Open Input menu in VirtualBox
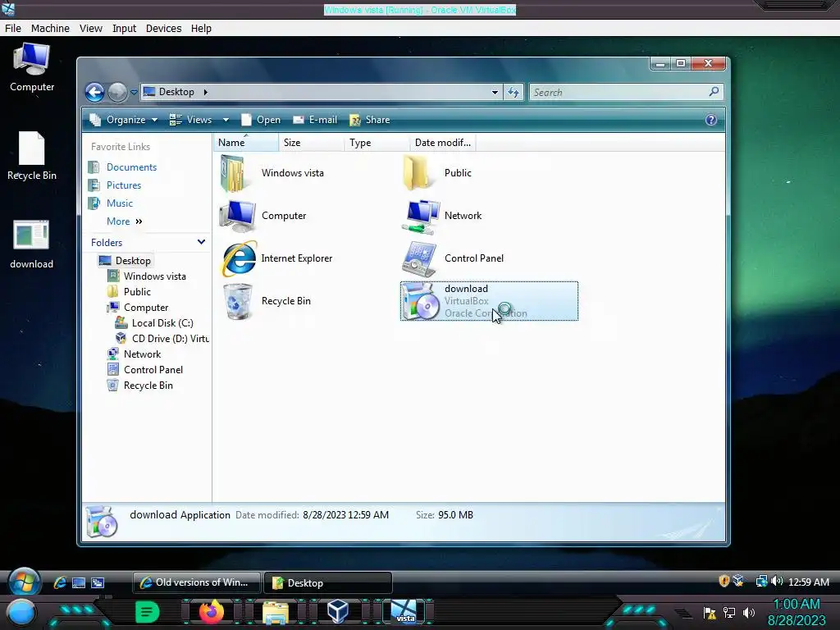The height and width of the screenshot is (630, 840). pos(125,29)
